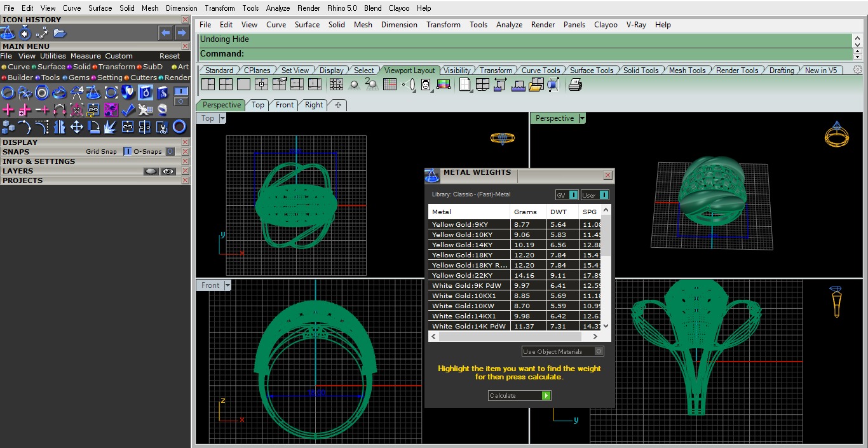Screen dimensions: 868x448
Task: Select the signet ring builder icon
Action: pos(59,93)
